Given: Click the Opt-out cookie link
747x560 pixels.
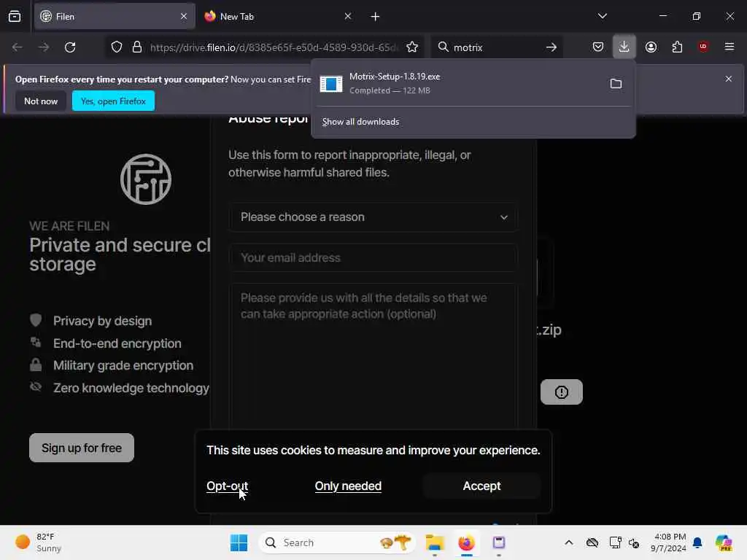Looking at the screenshot, I should click(x=228, y=486).
